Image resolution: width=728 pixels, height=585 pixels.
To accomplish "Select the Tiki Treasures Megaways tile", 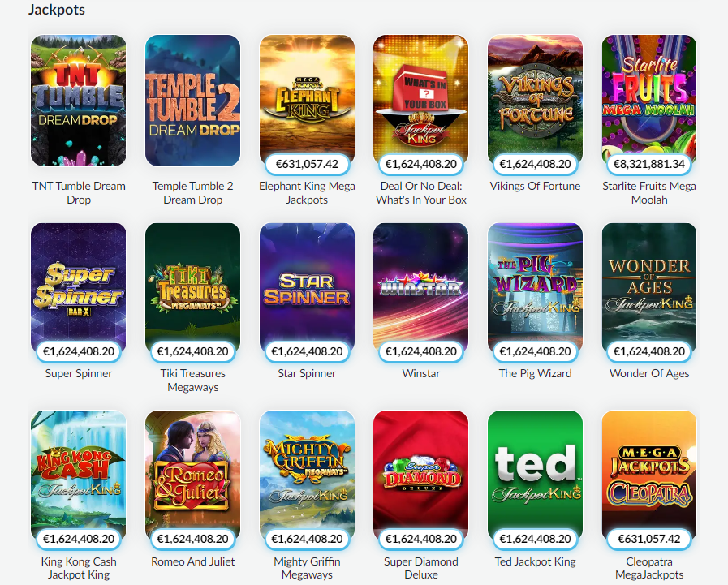I will tap(192, 288).
